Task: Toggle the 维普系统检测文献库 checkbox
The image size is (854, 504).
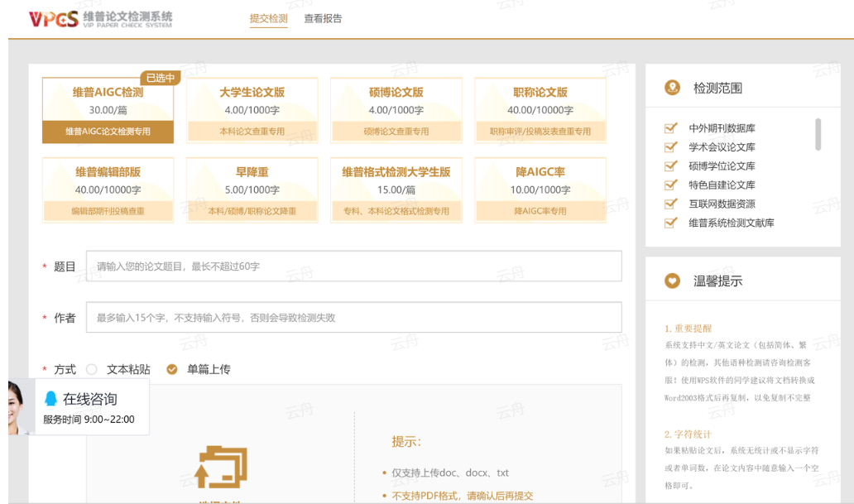Action: [671, 223]
